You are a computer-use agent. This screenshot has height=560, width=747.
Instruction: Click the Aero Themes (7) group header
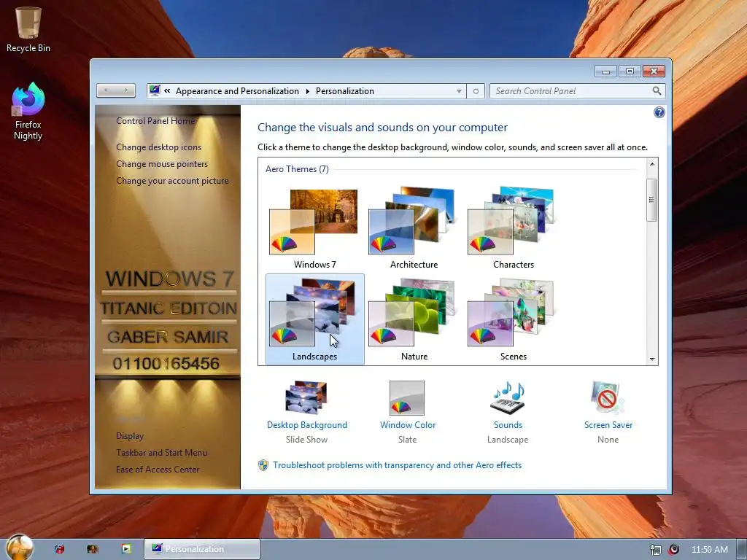(x=297, y=169)
